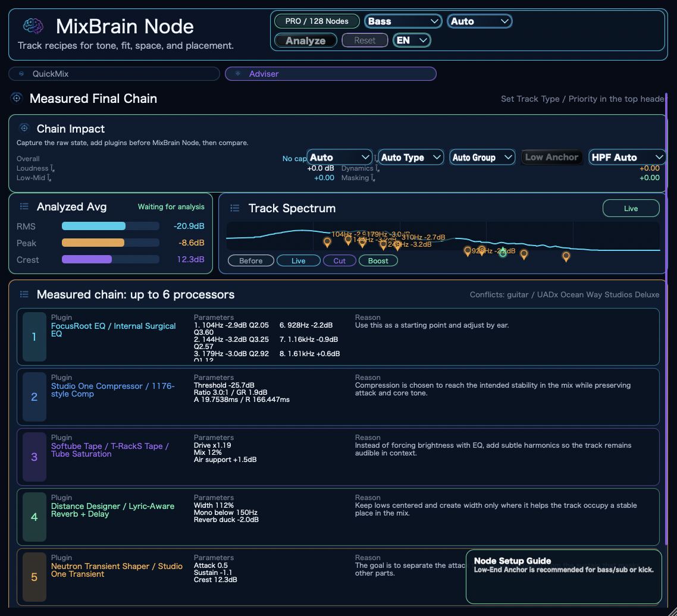Screen dimensions: 677x616
Task: Toggle the Boost filter in Track Spectrum
Action: (378, 261)
